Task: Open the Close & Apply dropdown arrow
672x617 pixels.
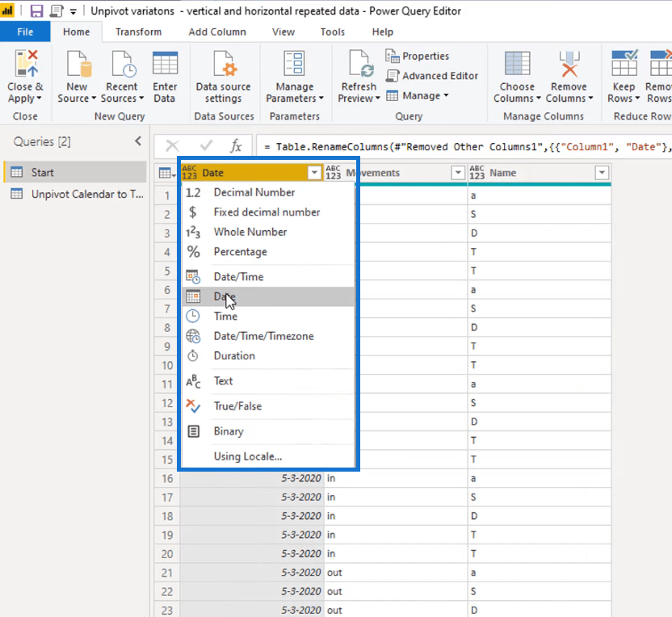Action: coord(39,99)
